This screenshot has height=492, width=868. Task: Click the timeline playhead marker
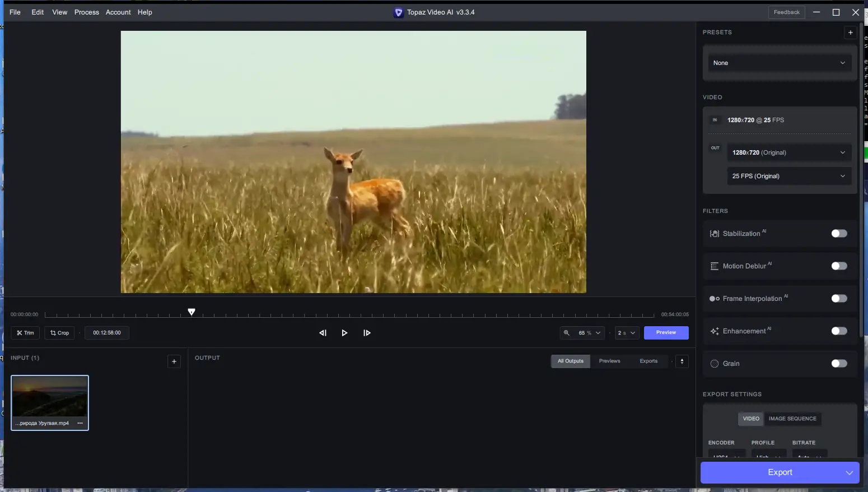tap(192, 312)
